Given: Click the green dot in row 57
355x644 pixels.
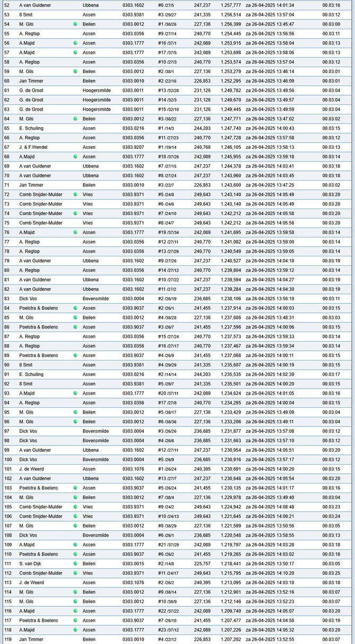Looking at the screenshot, I should (75, 52).
